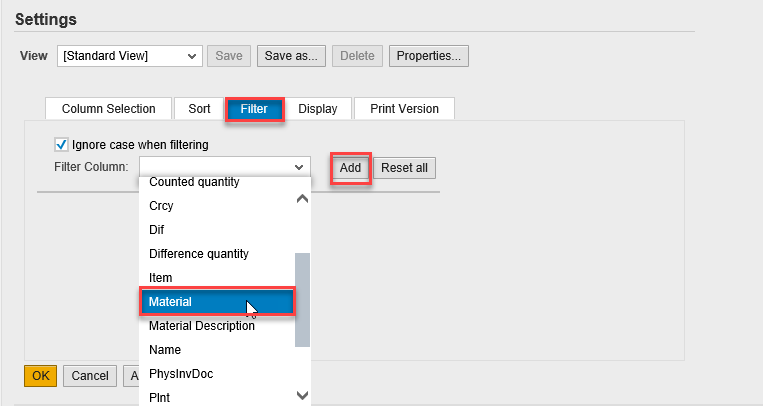Open the view Properties... button
This screenshot has width=763, height=406.
pos(429,56)
